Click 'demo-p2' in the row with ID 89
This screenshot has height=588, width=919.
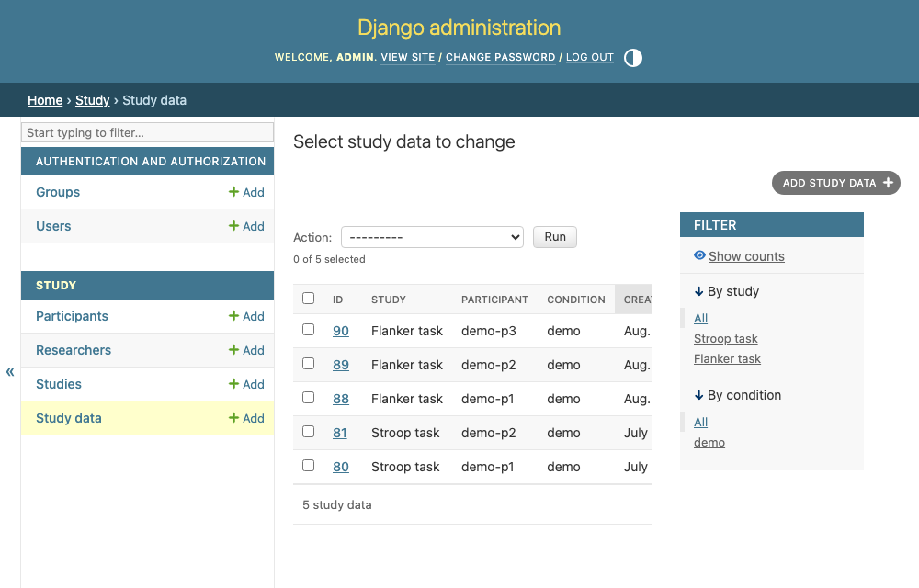click(489, 365)
